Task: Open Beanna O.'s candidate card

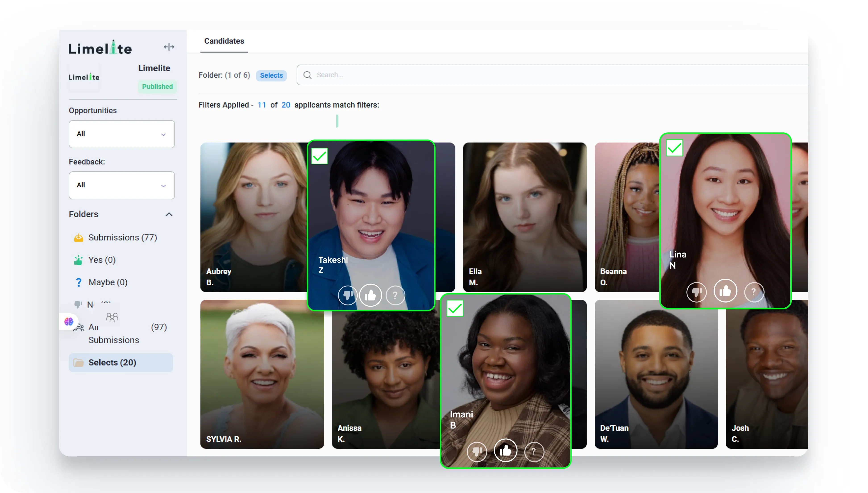Action: (627, 217)
